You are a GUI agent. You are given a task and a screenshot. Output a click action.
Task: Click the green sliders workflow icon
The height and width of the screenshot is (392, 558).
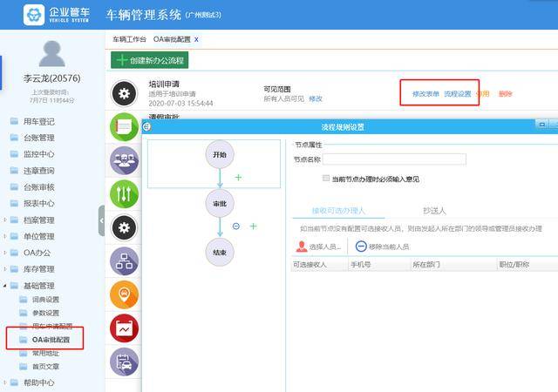pos(124,194)
